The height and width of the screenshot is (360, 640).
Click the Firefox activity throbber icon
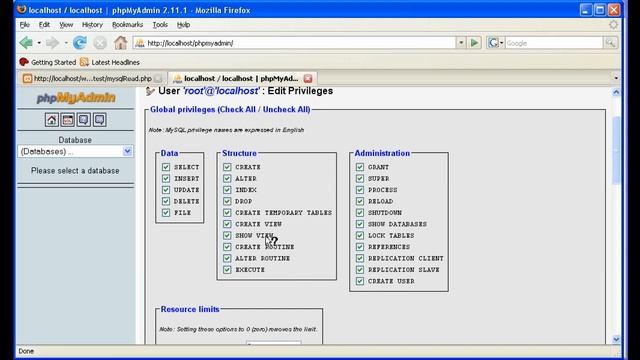pos(613,24)
